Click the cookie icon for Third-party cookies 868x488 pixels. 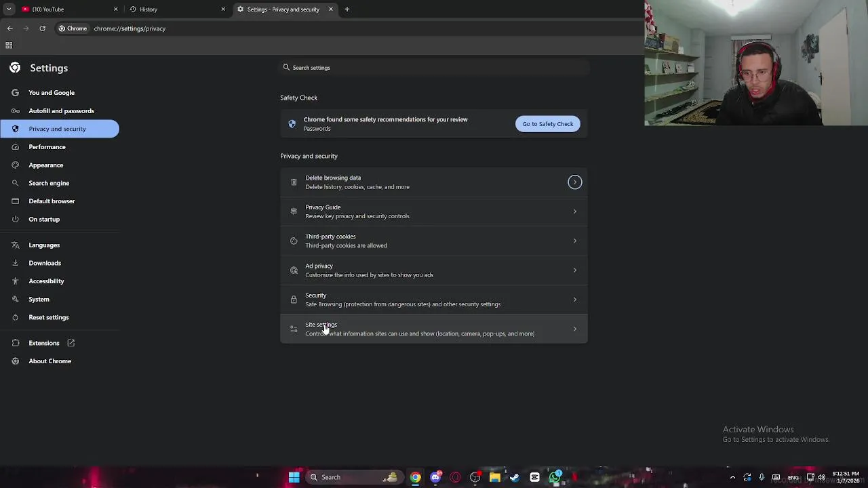coord(294,241)
